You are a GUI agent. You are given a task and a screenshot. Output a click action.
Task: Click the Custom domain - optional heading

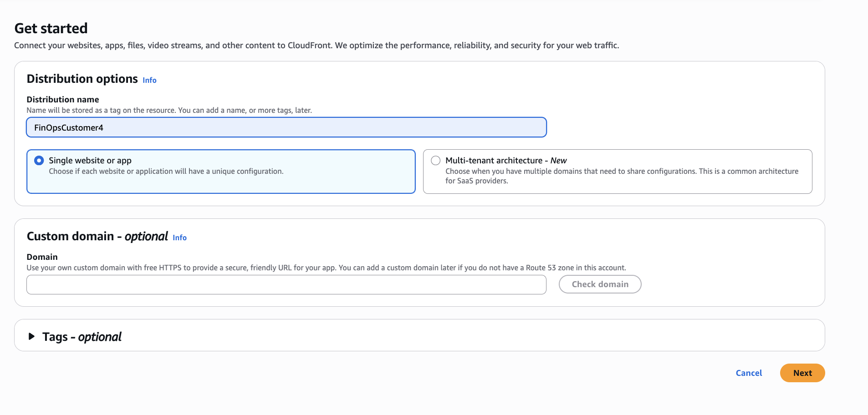[x=97, y=236]
